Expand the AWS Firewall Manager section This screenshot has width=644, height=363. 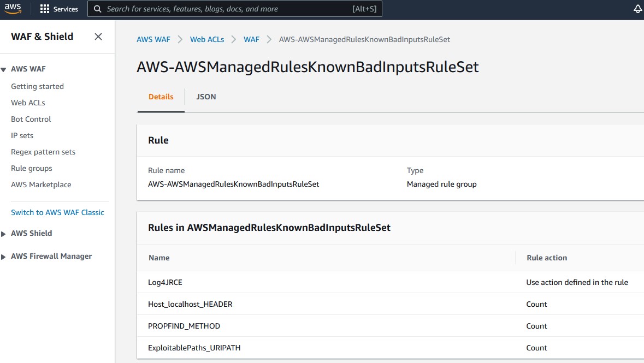coord(4,257)
